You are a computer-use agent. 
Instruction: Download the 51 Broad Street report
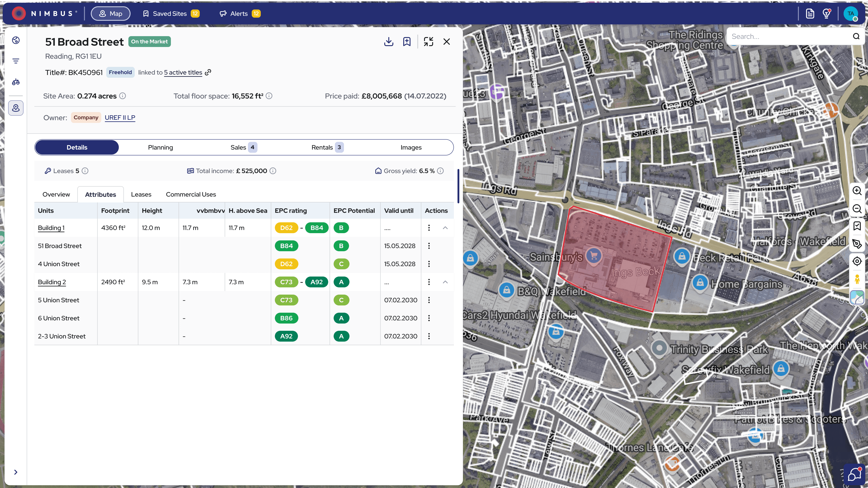(389, 41)
